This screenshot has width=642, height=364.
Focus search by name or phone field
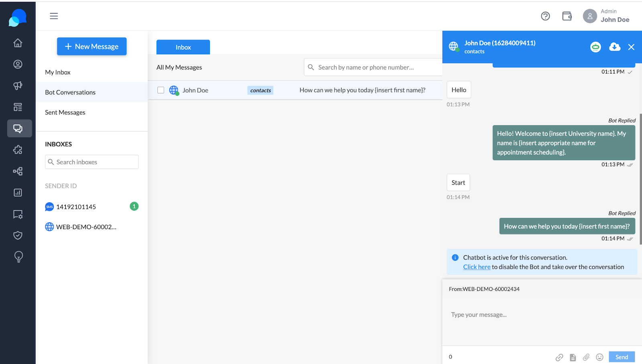(x=373, y=67)
